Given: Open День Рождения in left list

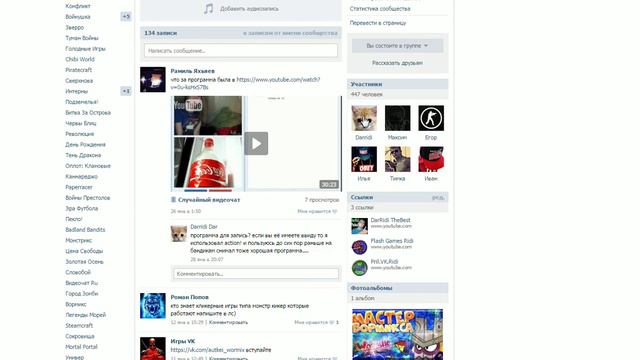Looking at the screenshot, I should coord(85,144).
